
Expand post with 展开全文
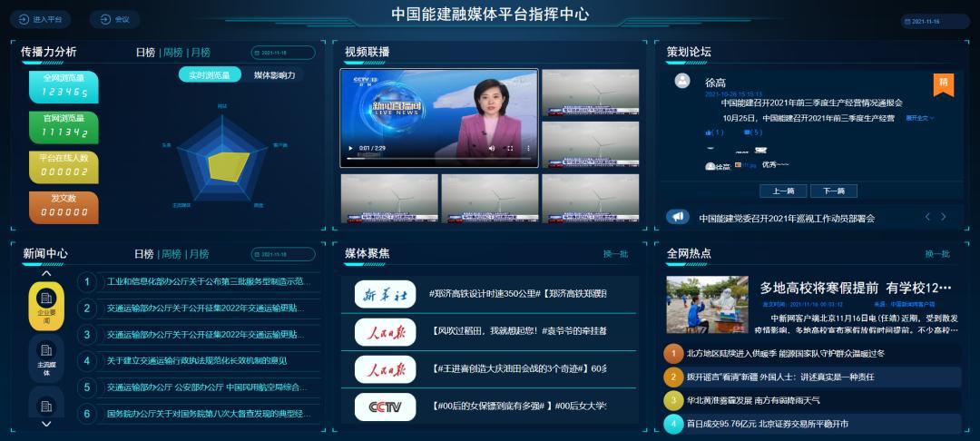pos(920,117)
